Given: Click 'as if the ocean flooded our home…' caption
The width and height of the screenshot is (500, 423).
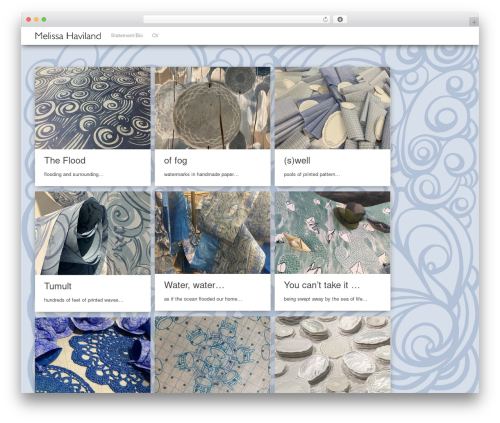Looking at the screenshot, I should click(x=203, y=299).
